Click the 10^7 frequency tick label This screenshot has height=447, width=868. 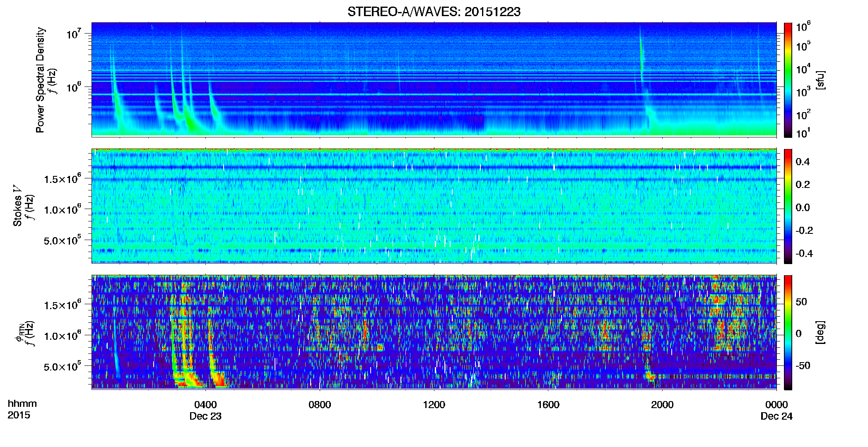point(74,33)
